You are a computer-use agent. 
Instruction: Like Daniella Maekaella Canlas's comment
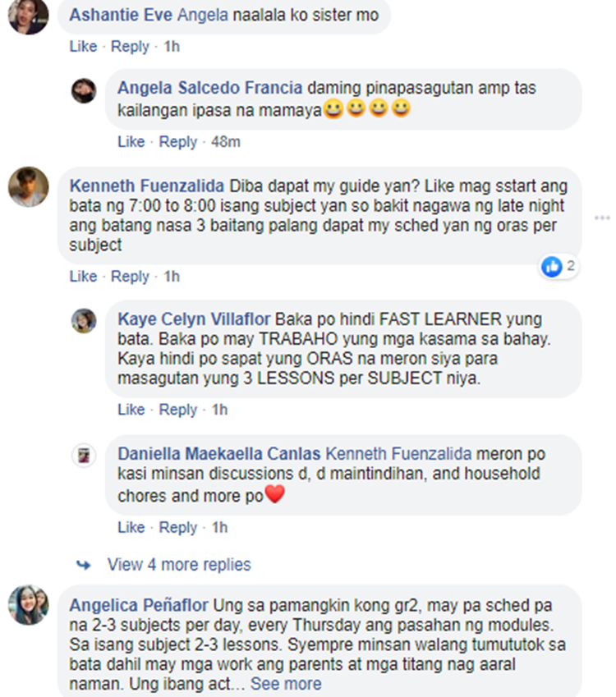(x=131, y=527)
